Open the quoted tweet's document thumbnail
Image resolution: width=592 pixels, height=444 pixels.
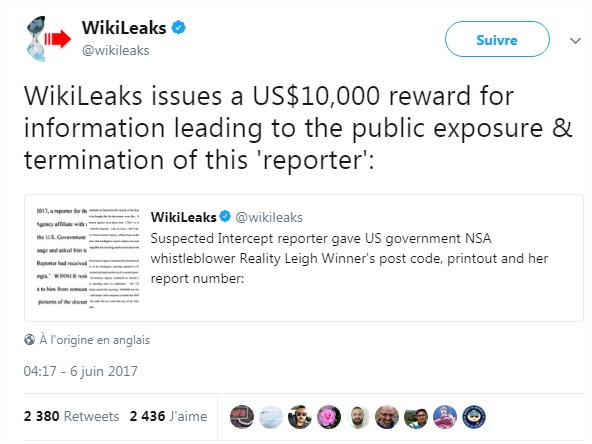tap(88, 258)
